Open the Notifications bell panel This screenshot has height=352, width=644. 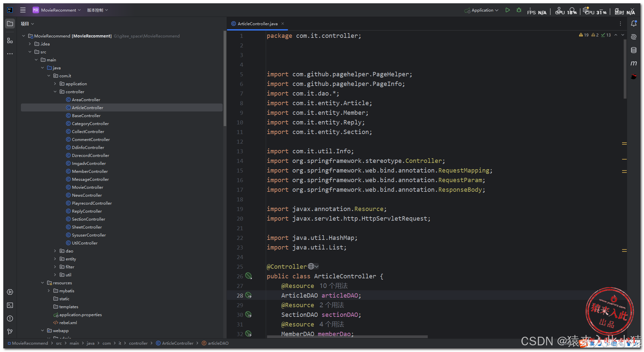634,24
